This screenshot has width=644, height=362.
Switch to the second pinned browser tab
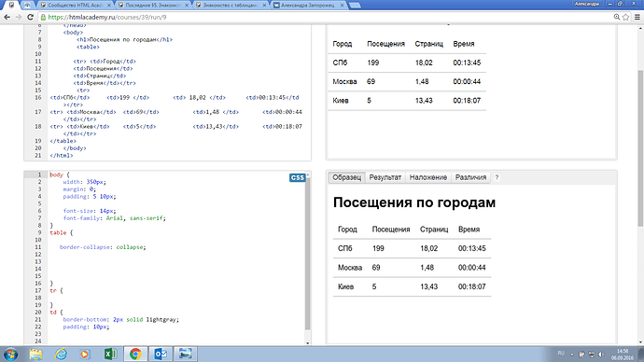point(27,6)
